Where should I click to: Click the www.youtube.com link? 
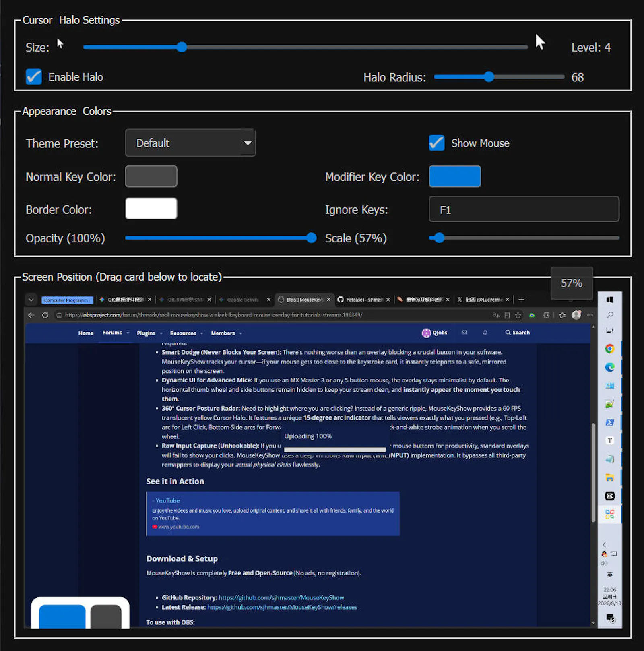point(179,527)
